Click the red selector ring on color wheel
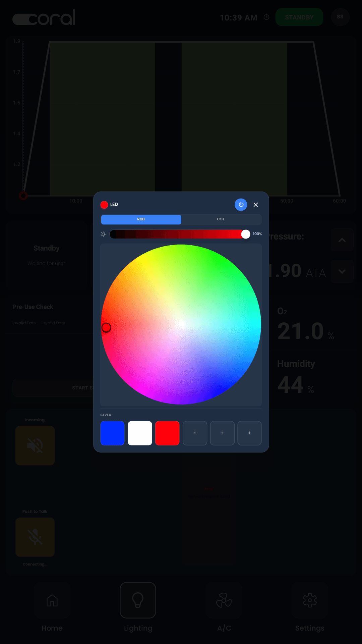This screenshot has height=644, width=362. point(106,328)
